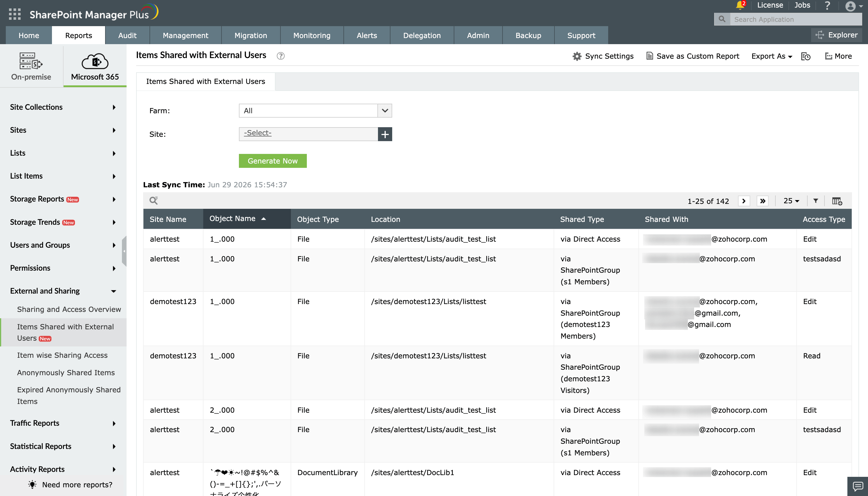The image size is (868, 496).
Task: Open the apps grid launcher icon
Action: click(x=15, y=14)
